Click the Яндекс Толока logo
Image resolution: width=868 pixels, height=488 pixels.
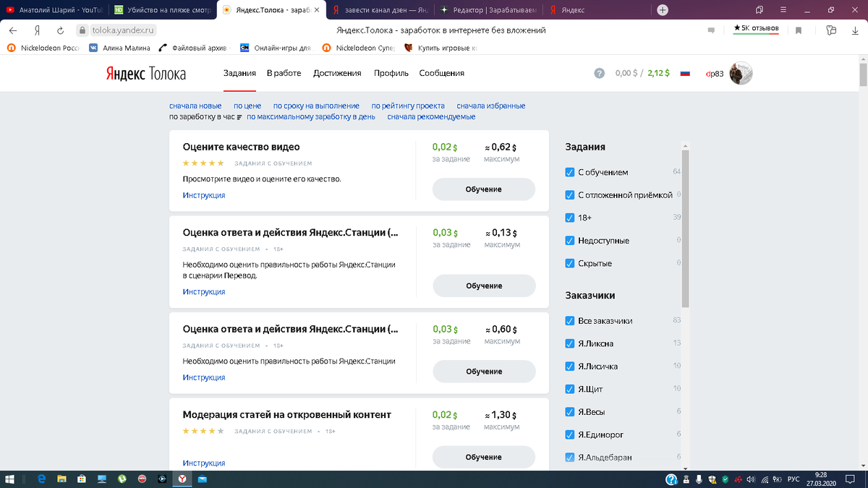(147, 73)
